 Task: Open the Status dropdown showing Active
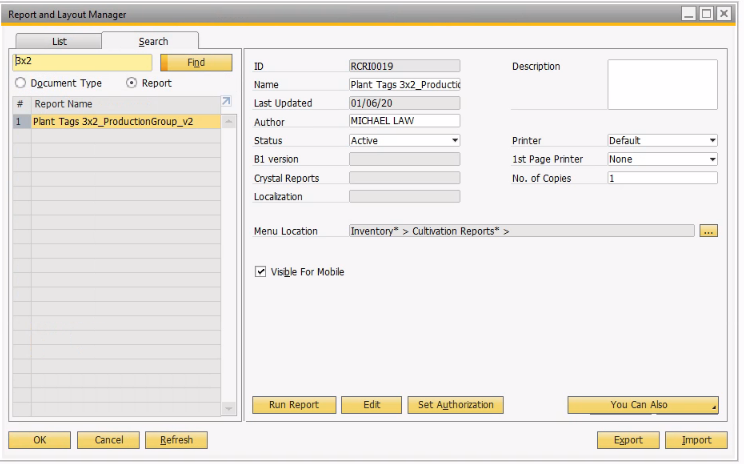404,140
